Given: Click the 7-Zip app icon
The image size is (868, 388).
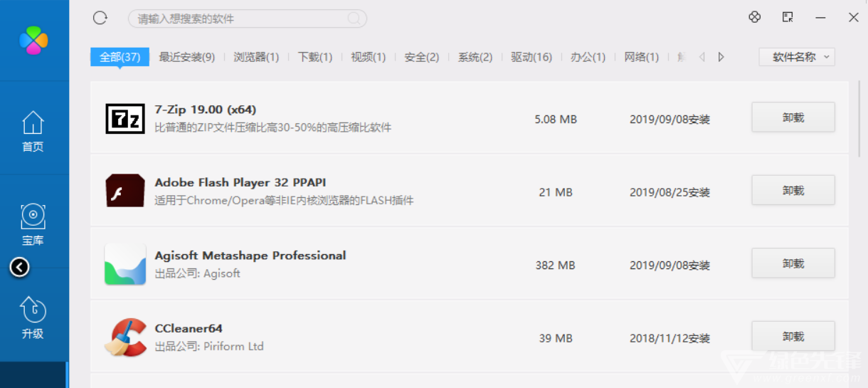Looking at the screenshot, I should pos(125,118).
